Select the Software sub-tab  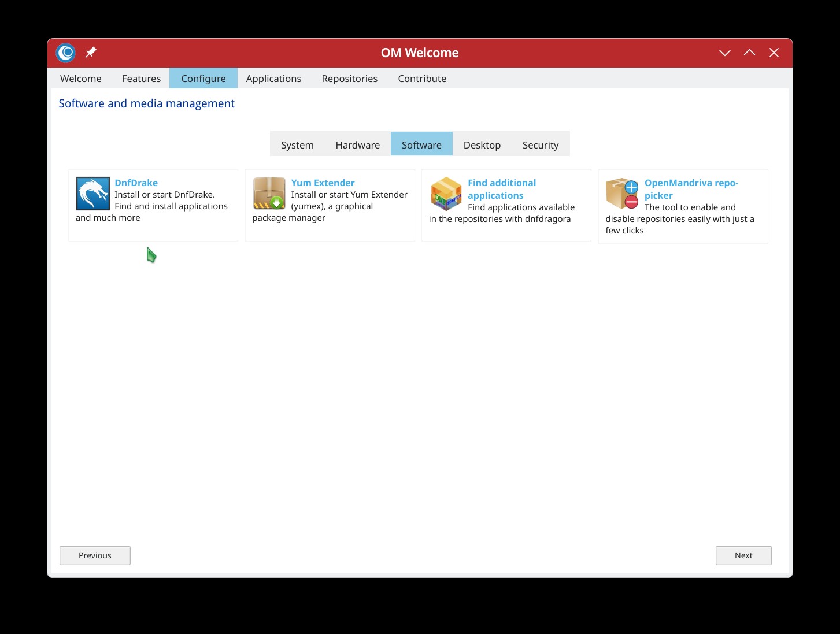click(421, 144)
